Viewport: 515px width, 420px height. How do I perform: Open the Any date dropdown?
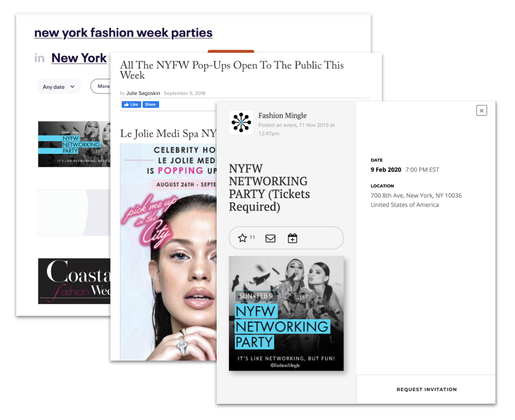pyautogui.click(x=59, y=86)
